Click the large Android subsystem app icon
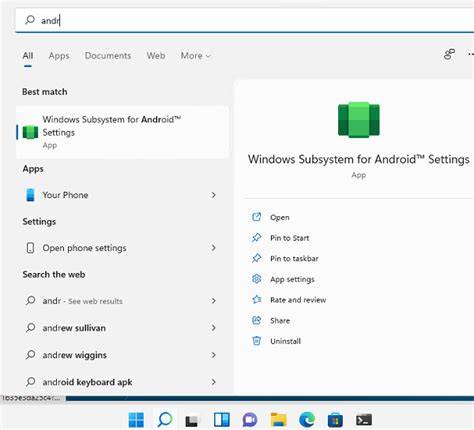 (x=359, y=120)
